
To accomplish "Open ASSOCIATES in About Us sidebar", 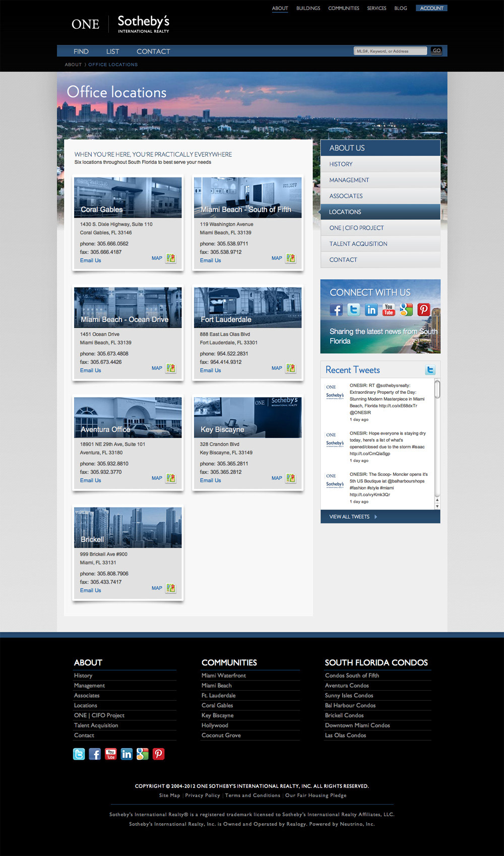I will [x=381, y=196].
